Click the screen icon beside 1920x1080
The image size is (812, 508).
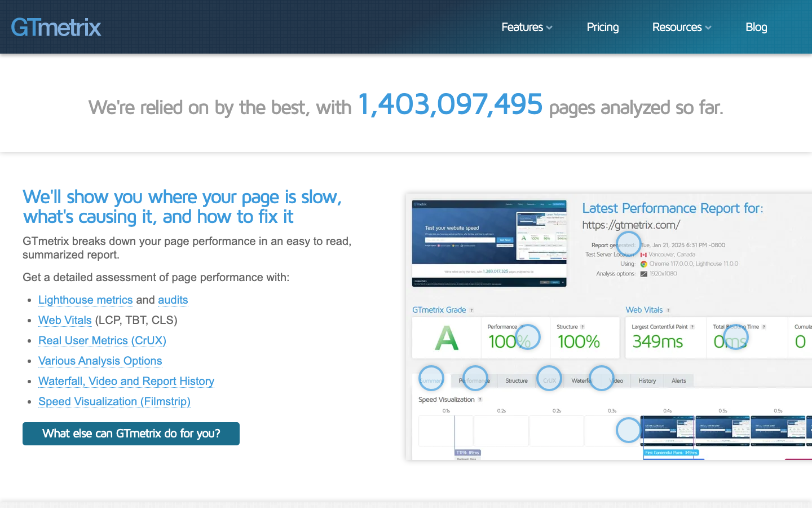(643, 274)
